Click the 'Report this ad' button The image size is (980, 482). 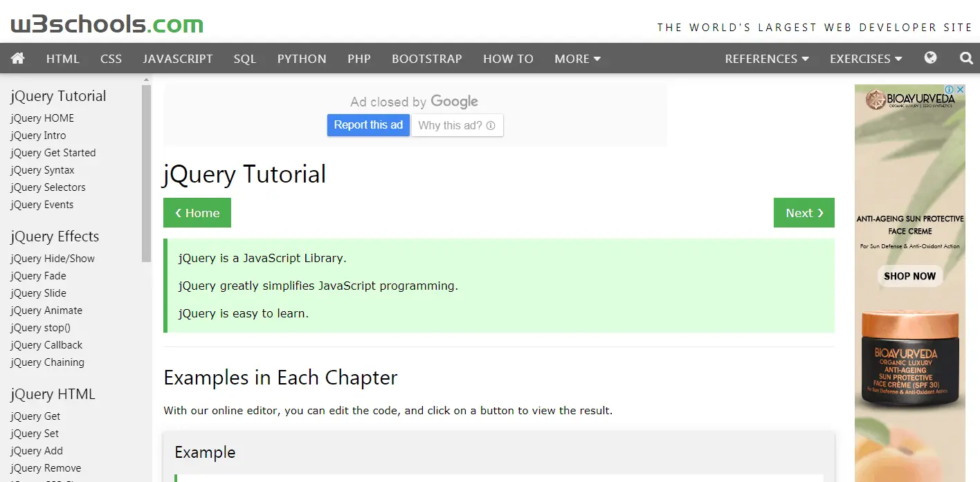click(368, 125)
